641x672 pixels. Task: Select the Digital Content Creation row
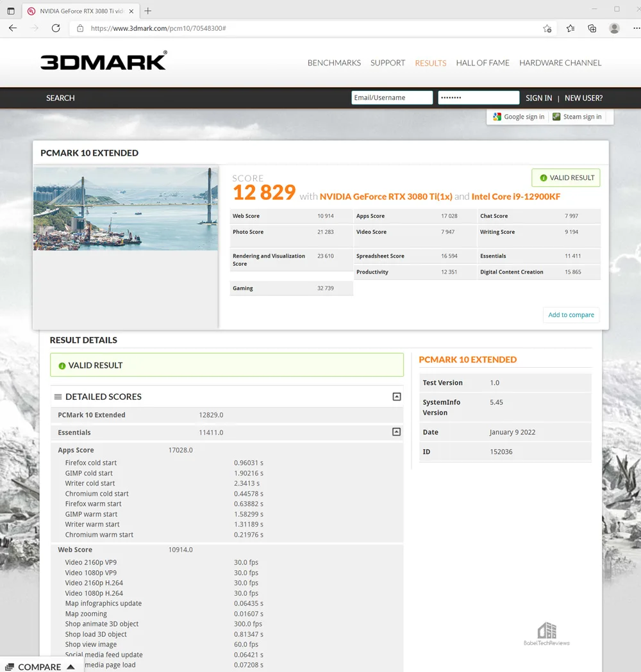coord(539,272)
